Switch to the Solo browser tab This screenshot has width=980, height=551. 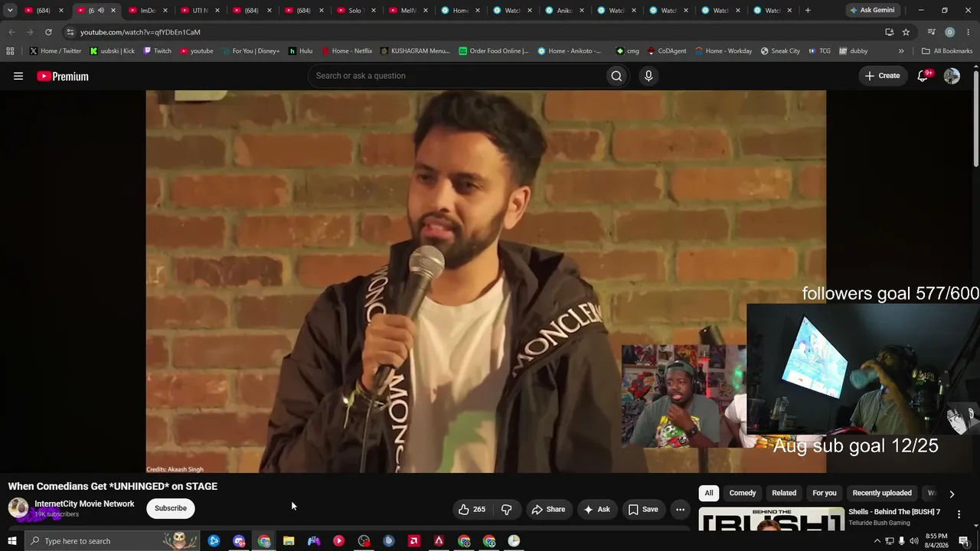[355, 11]
